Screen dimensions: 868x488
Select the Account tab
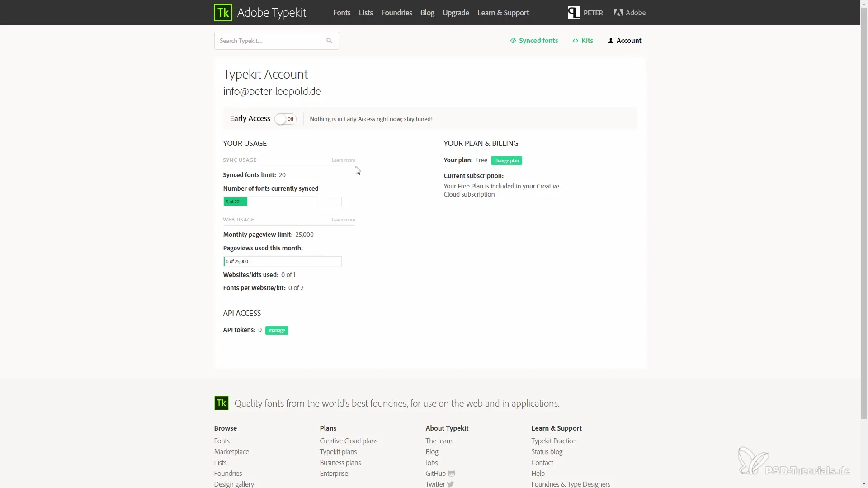[624, 41]
